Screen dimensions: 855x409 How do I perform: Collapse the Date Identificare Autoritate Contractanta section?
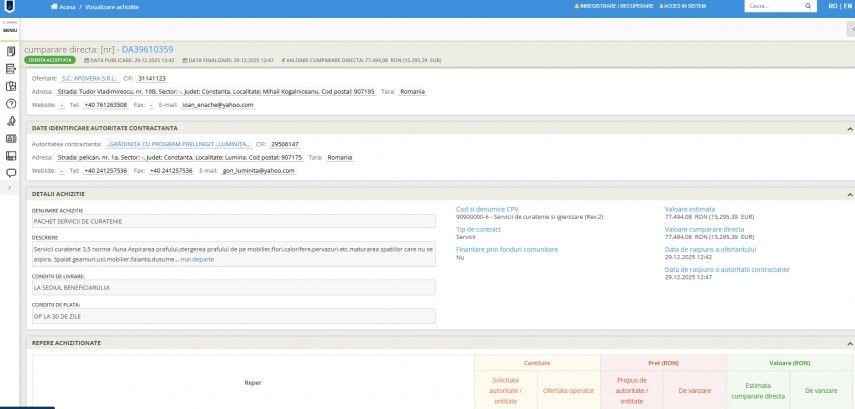coord(849,129)
